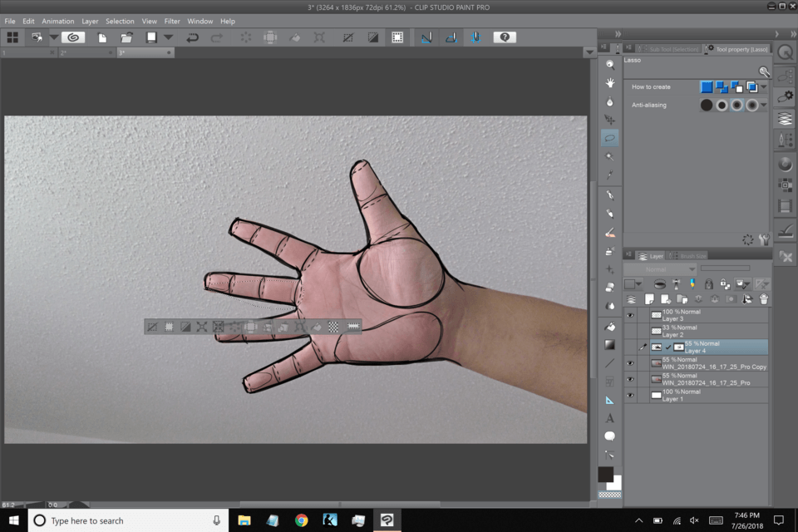Click the Undo arrow in command bar
This screenshot has height=532, width=798.
[193, 37]
